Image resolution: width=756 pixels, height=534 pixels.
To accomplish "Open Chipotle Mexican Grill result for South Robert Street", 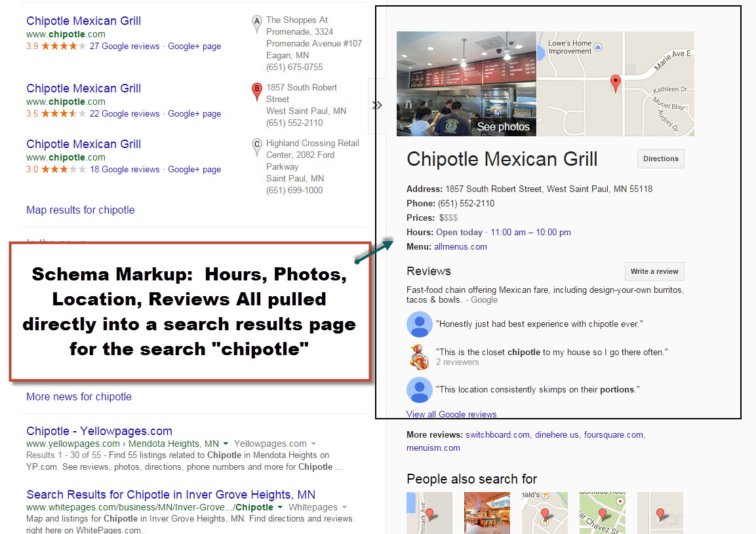I will [83, 88].
